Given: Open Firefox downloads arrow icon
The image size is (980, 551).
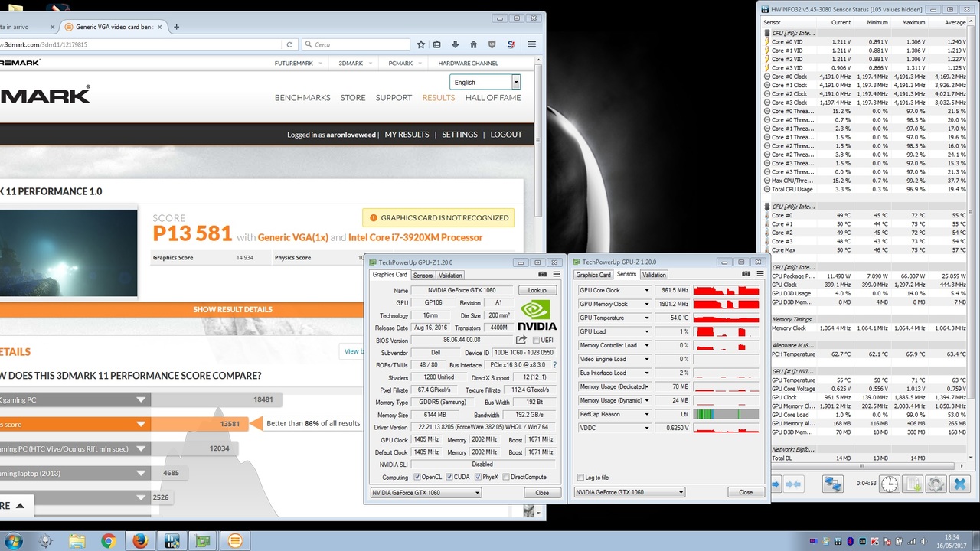Looking at the screenshot, I should [456, 44].
